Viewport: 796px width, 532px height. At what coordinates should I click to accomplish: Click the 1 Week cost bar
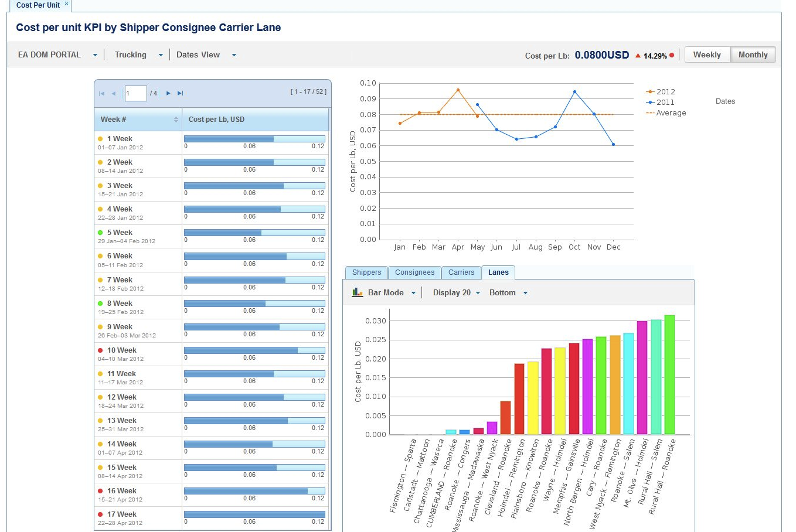click(x=254, y=139)
